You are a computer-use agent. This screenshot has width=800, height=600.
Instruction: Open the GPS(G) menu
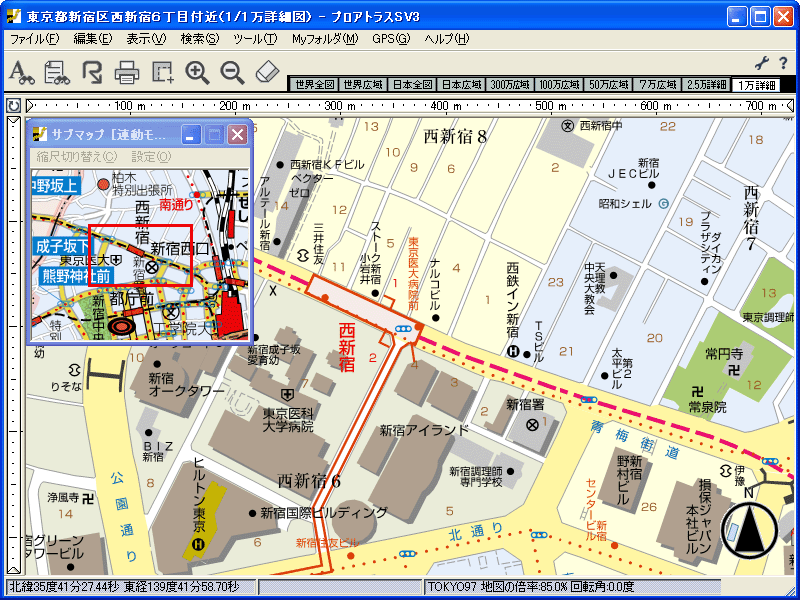tap(391, 39)
